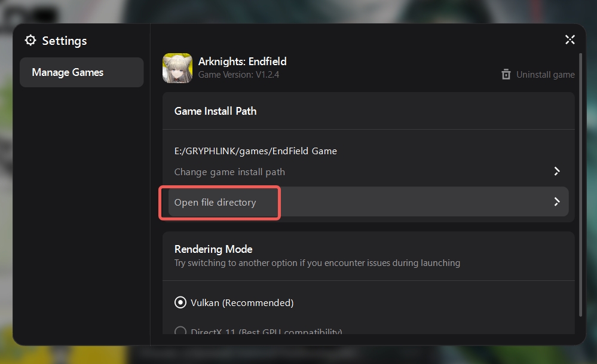Click the Rendering Mode heading
Screen dimensions: 597x364
pyautogui.click(x=213, y=249)
